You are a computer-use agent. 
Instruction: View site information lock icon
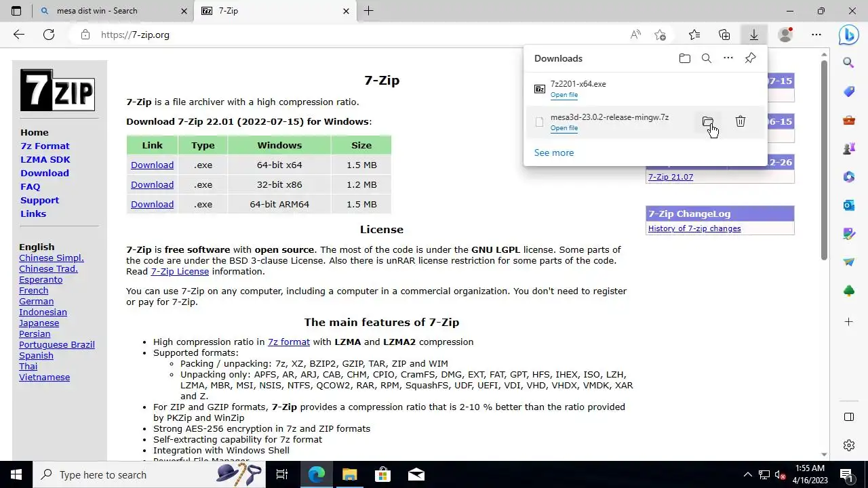[85, 35]
